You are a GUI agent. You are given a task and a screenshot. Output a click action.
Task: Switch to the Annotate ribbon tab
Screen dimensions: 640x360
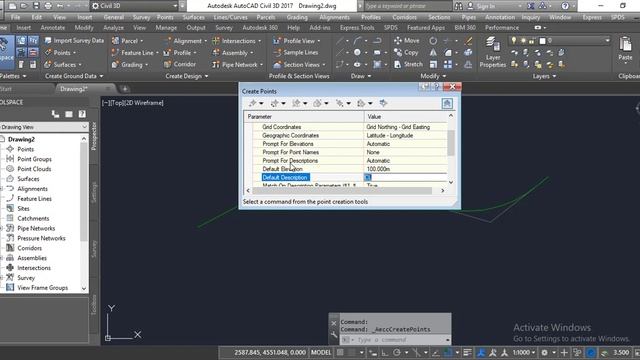[x=53, y=27]
